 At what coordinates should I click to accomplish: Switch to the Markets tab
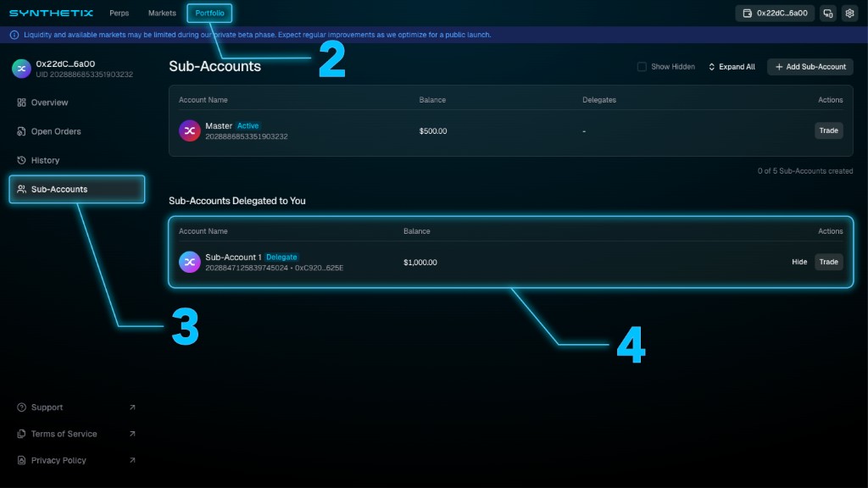[x=162, y=14]
